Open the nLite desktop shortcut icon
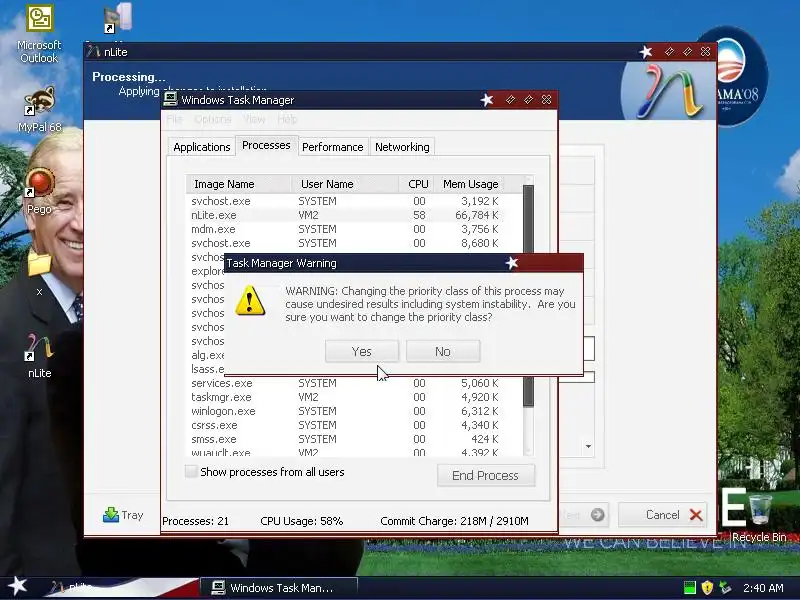Image resolution: width=800 pixels, height=600 pixels. pyautogui.click(x=39, y=355)
